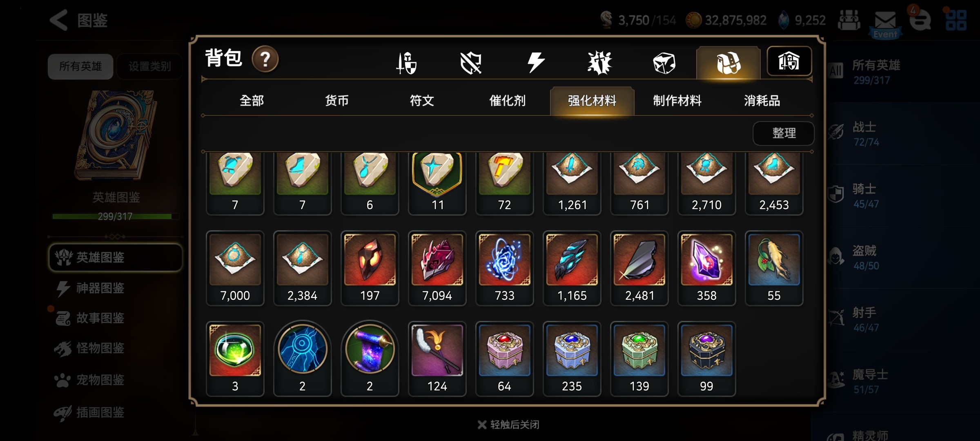Switch to the 全部 tab
The height and width of the screenshot is (441, 980).
click(x=252, y=100)
